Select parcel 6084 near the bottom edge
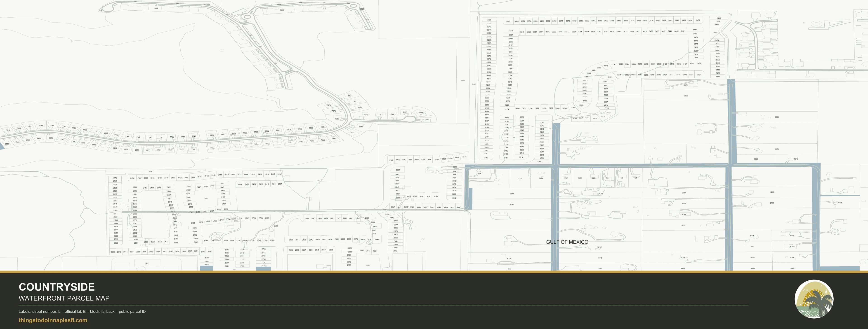The height and width of the screenshot is (329, 868). coord(792,268)
